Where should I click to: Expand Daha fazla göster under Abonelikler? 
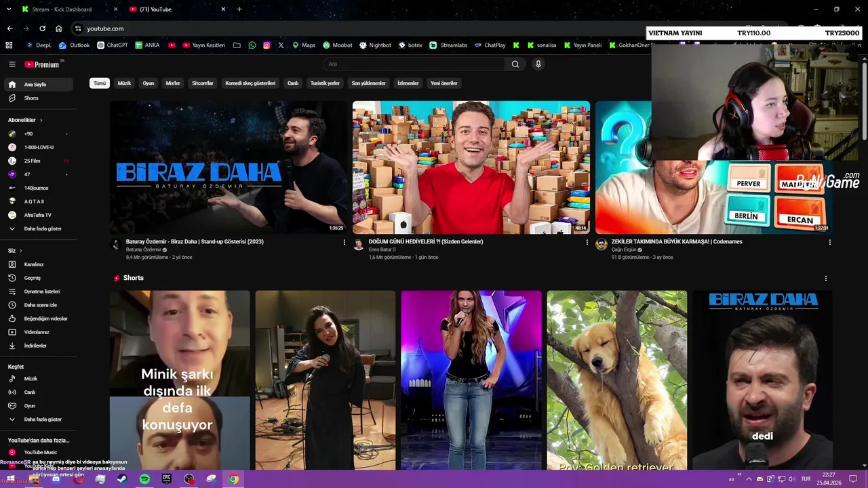[38, 228]
